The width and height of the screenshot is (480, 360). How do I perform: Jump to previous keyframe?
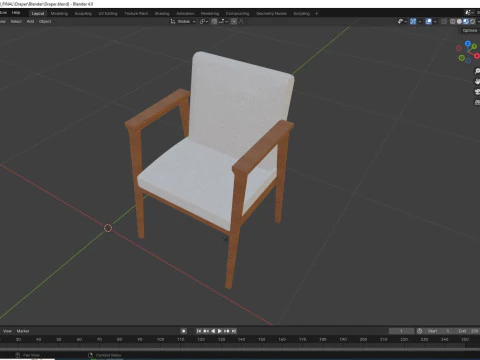click(x=206, y=331)
